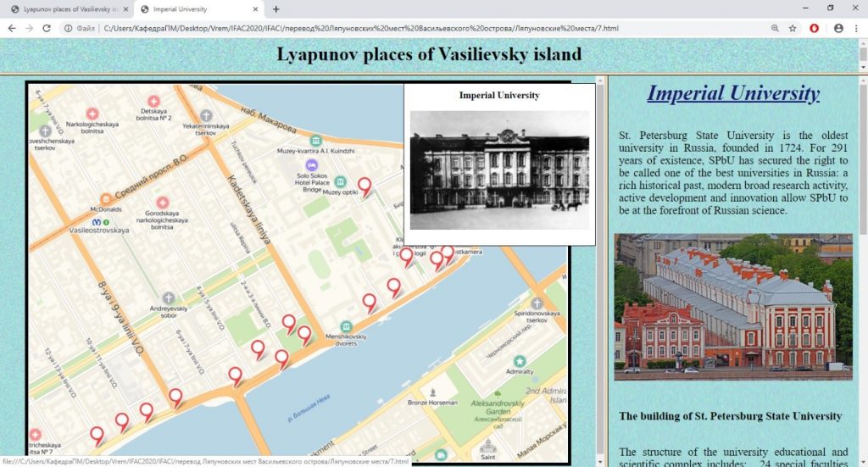
Task: Go back using the browser back arrow
Action: point(12,28)
